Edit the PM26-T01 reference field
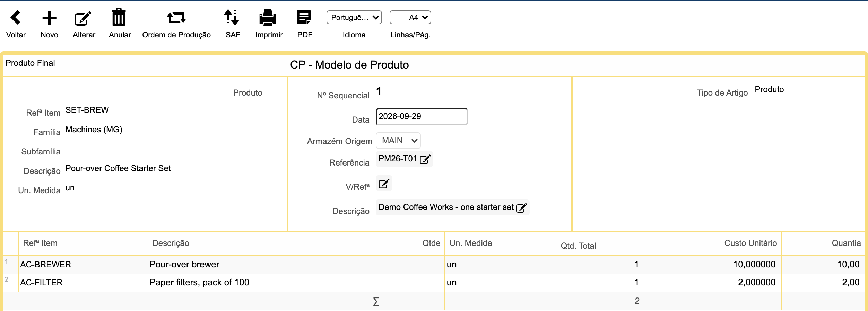 point(425,159)
